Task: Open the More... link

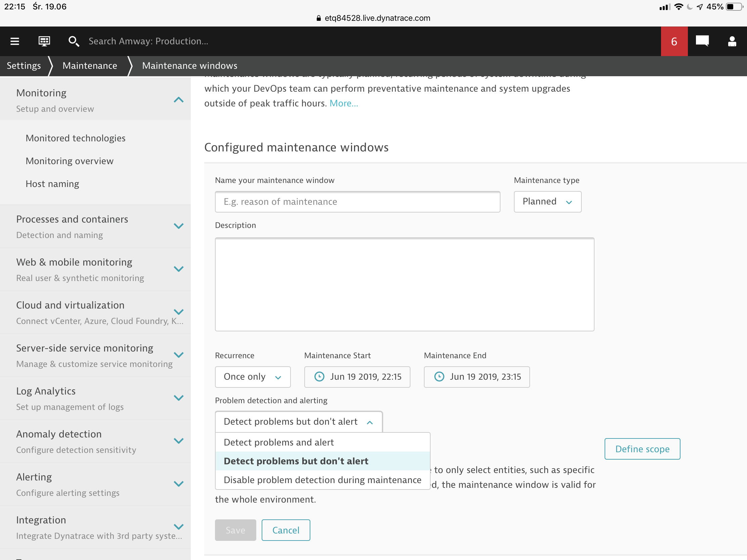Action: point(344,103)
